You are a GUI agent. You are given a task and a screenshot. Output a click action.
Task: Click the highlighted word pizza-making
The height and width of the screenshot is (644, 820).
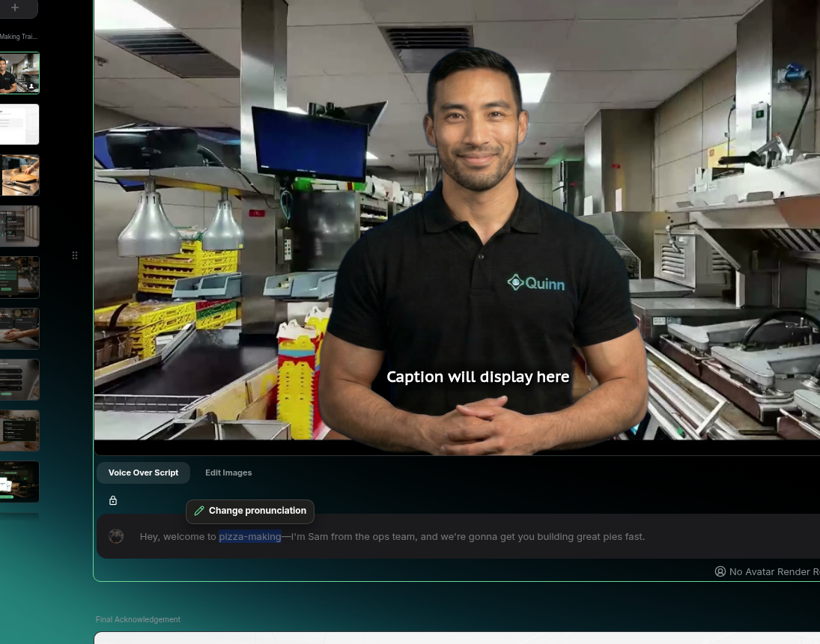point(250,537)
